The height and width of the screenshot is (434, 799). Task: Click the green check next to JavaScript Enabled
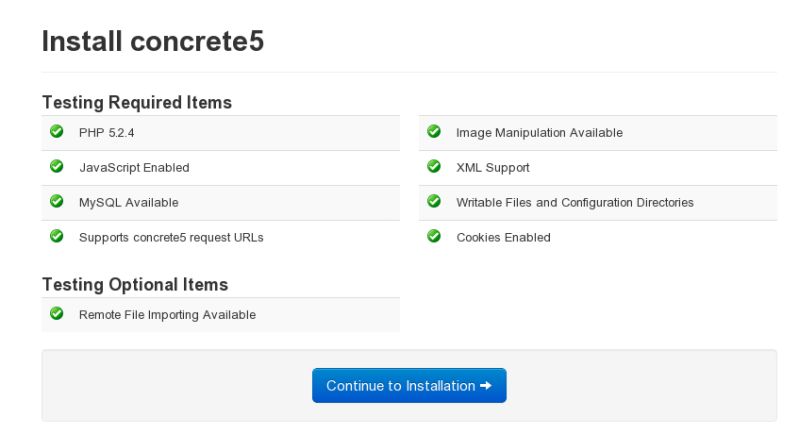[x=56, y=167]
